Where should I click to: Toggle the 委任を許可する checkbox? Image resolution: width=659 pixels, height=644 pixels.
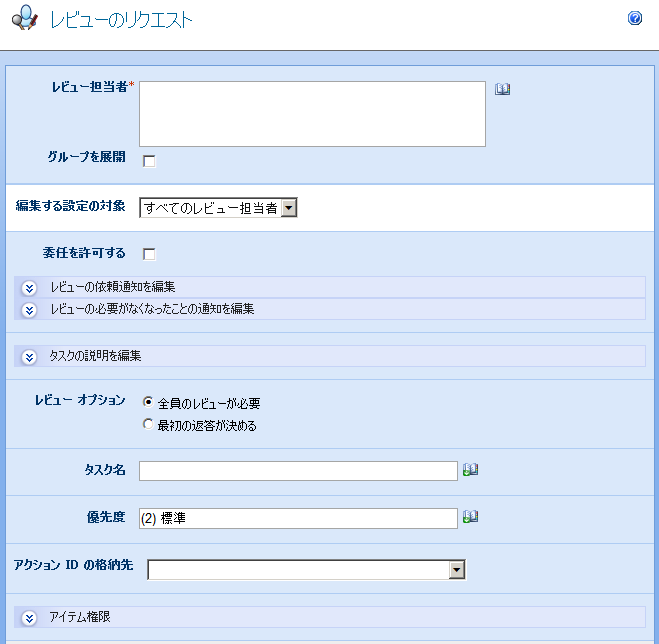[x=149, y=254]
